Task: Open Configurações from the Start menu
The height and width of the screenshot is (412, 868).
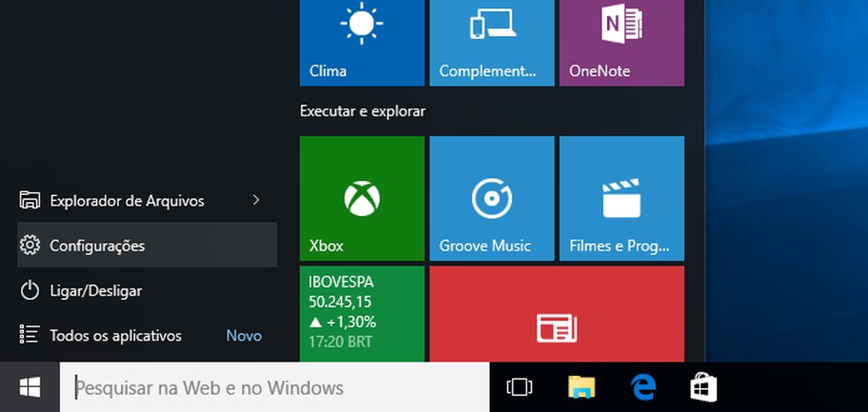Action: click(147, 244)
